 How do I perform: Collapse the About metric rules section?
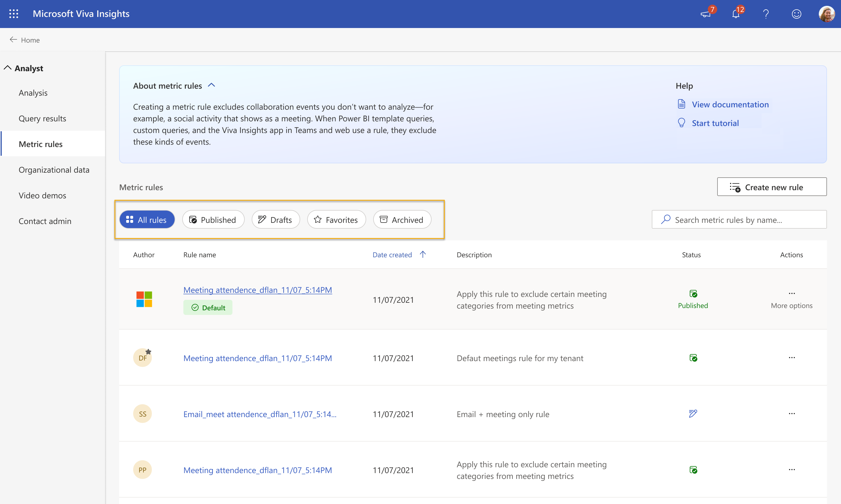[x=211, y=85]
